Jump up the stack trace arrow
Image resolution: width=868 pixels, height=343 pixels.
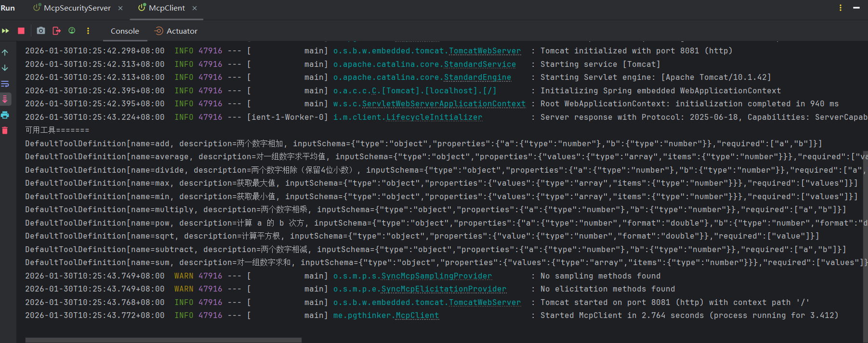(x=5, y=52)
